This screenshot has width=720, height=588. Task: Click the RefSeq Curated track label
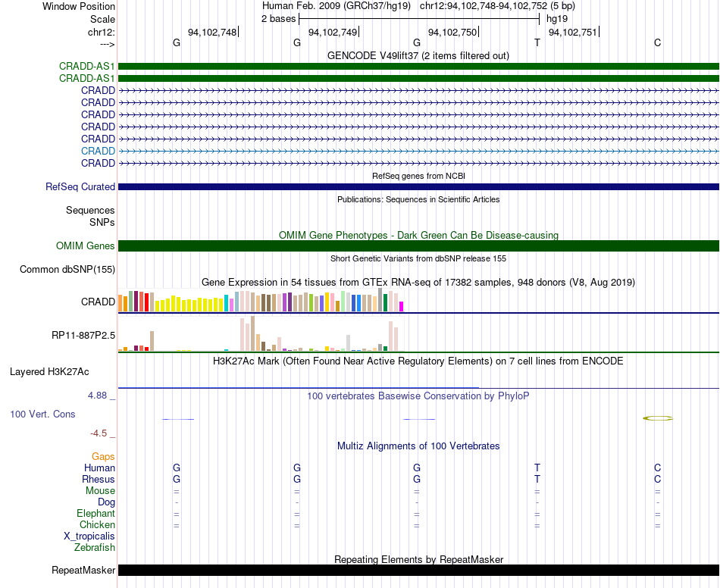pos(80,187)
